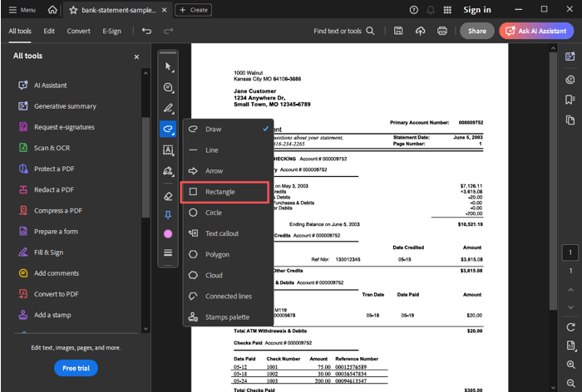582x392 pixels.
Task: Open the Convert tab
Action: click(78, 32)
